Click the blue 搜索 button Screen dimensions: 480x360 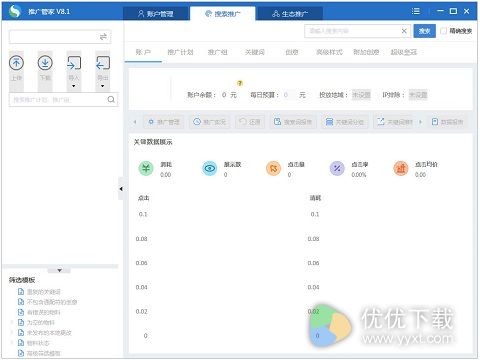click(424, 31)
